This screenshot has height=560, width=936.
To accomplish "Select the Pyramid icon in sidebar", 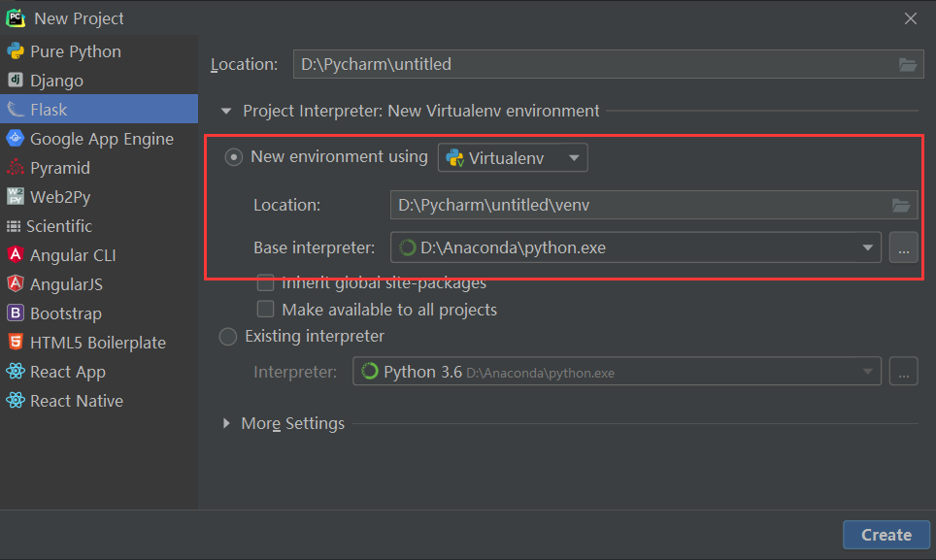I will [16, 168].
